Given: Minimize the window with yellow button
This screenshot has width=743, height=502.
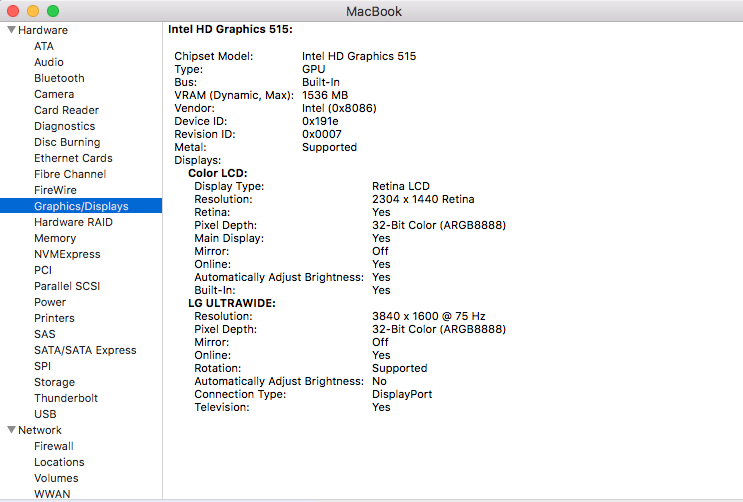Looking at the screenshot, I should [x=33, y=11].
